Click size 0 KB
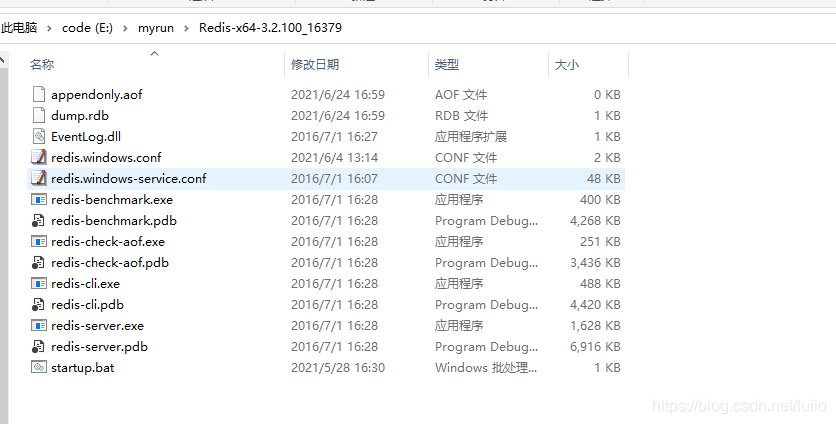This screenshot has width=836, height=424. (607, 94)
